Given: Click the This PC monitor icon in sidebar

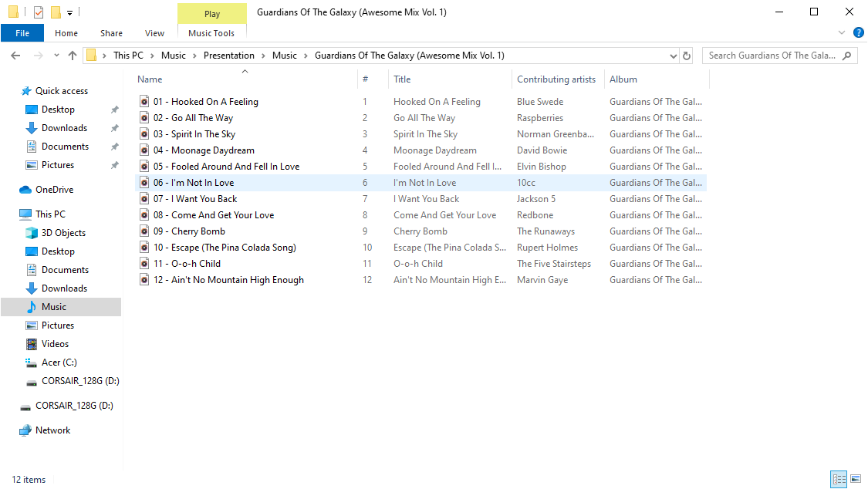Looking at the screenshot, I should (x=25, y=214).
